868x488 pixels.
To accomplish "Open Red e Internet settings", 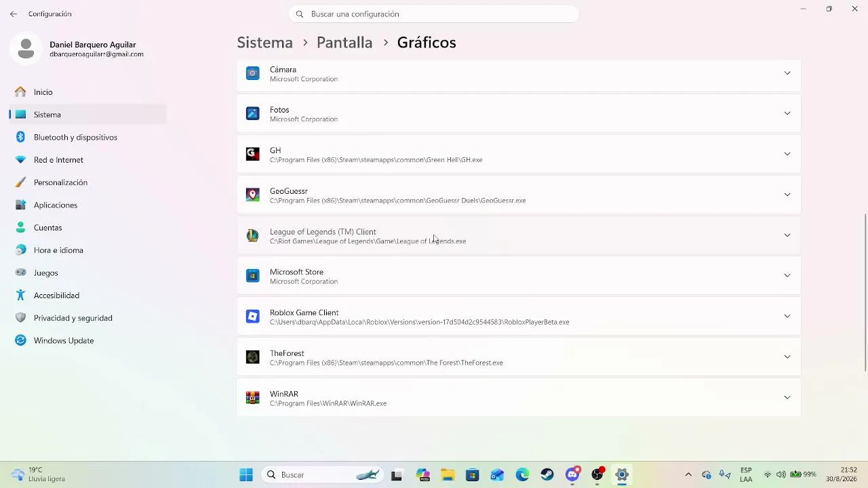I will tap(87, 160).
